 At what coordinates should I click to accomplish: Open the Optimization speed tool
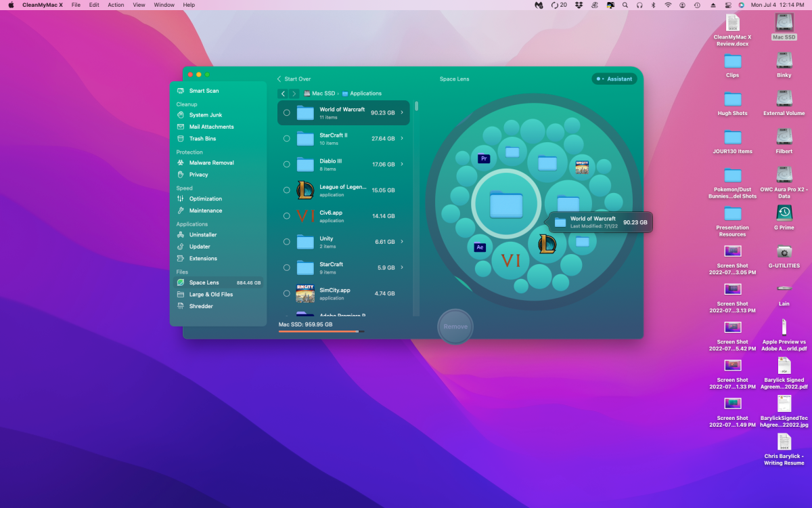pyautogui.click(x=218, y=198)
